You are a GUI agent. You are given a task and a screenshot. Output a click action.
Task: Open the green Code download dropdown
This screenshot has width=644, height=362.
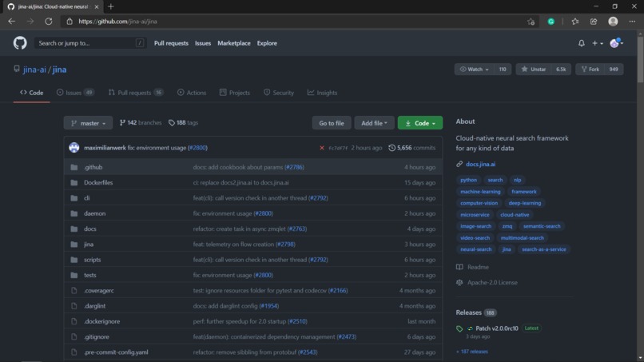[x=419, y=123]
